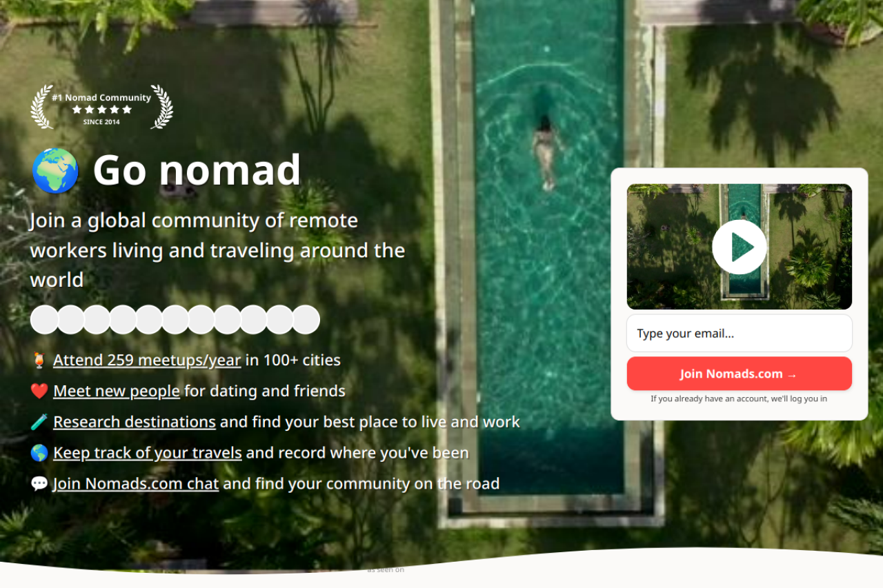Open the 'Attend 259 meetups/year' link
The width and height of the screenshot is (883, 588).
[147, 360]
